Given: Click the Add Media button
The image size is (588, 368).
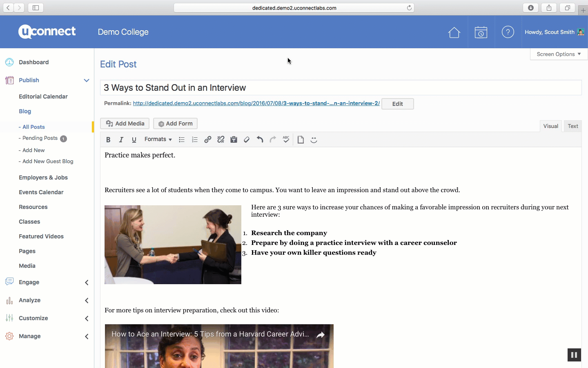Looking at the screenshot, I should pos(125,123).
